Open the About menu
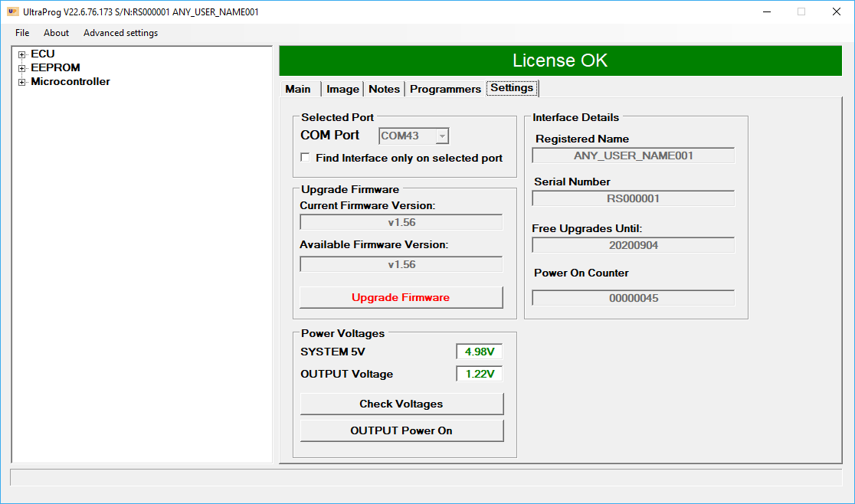 (56, 33)
